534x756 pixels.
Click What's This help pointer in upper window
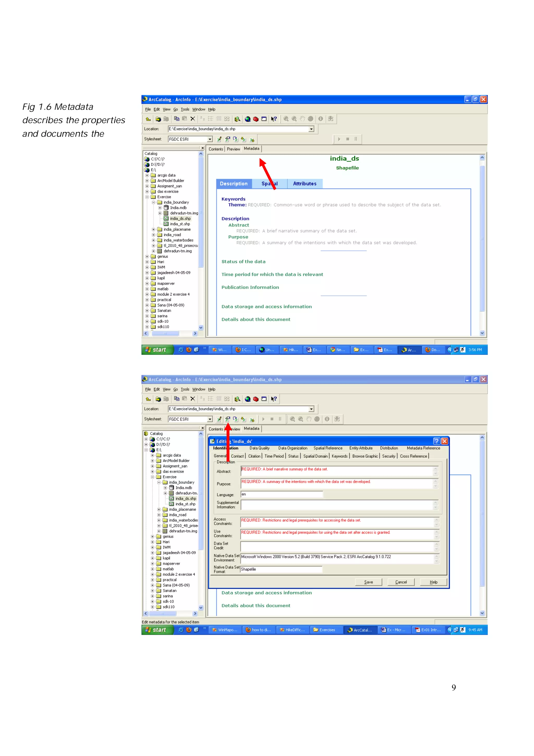coord(274,119)
